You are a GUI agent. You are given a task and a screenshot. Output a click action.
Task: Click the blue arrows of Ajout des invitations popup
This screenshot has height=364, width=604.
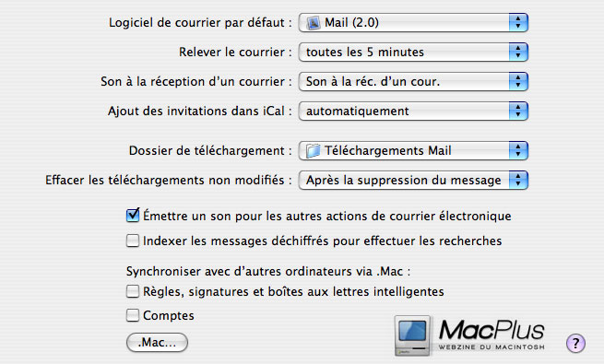pyautogui.click(x=518, y=112)
